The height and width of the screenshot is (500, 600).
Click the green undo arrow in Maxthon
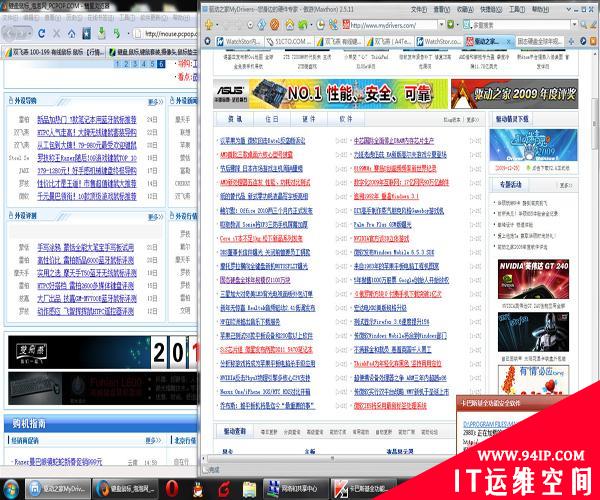[x=303, y=25]
